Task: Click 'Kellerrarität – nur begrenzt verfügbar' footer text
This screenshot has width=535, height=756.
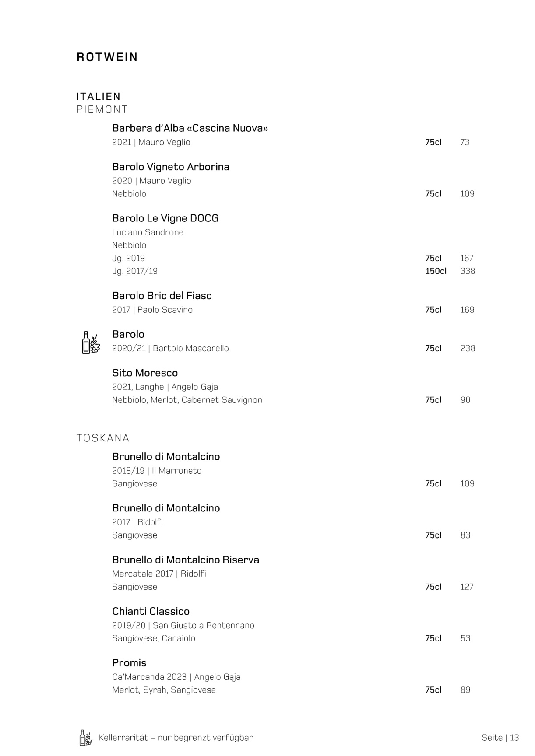Action: 176,738
